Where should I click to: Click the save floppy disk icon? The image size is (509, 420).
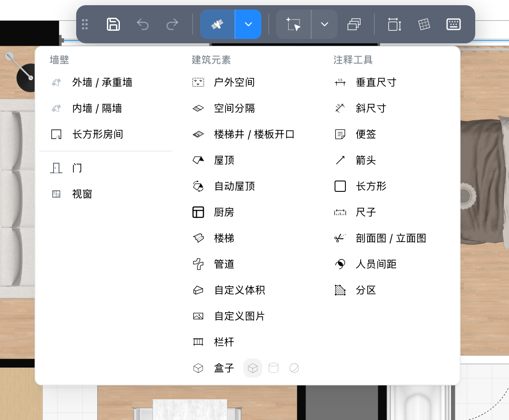click(x=113, y=24)
